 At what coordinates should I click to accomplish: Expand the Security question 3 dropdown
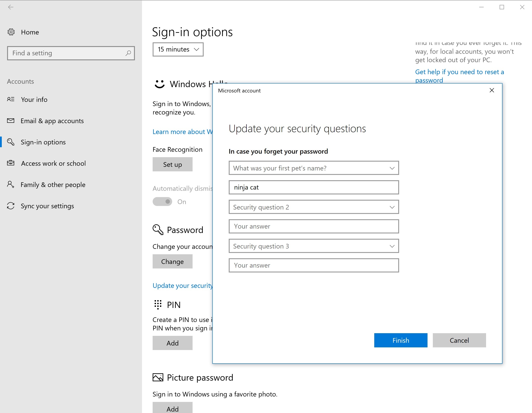point(313,246)
